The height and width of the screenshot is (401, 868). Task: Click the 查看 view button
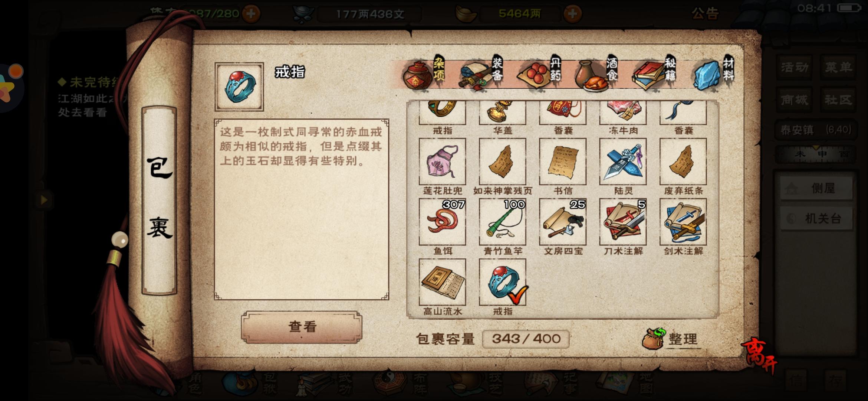tap(302, 327)
